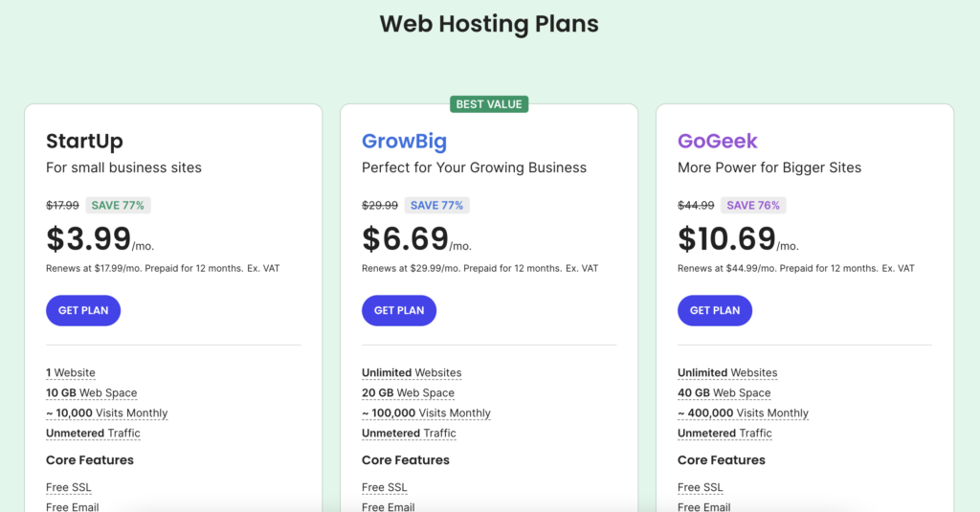Click 'Unmetered Traffic' in the GrowBig card
The height and width of the screenshot is (512, 980).
click(x=409, y=434)
